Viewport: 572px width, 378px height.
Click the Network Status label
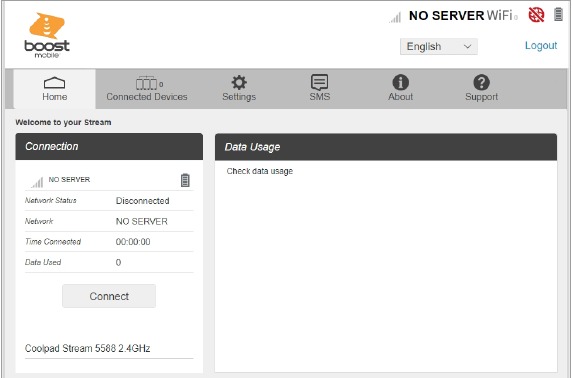pos(51,200)
